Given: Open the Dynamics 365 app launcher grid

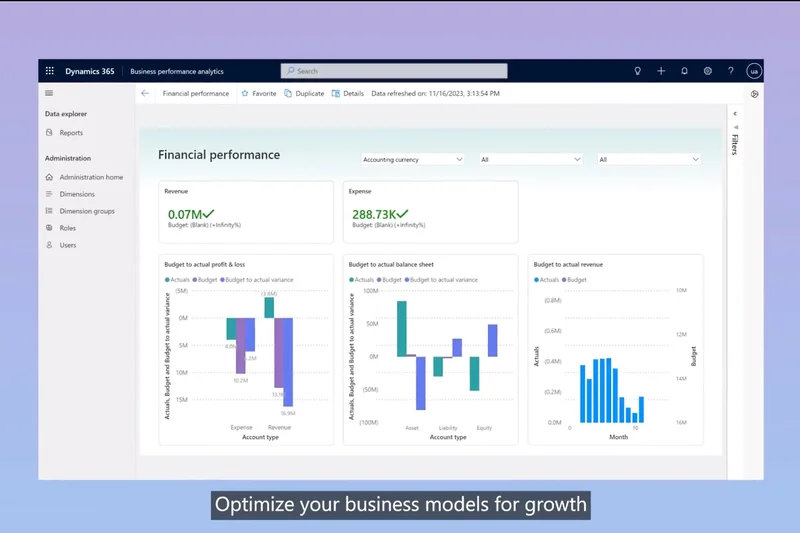Looking at the screenshot, I should click(49, 71).
